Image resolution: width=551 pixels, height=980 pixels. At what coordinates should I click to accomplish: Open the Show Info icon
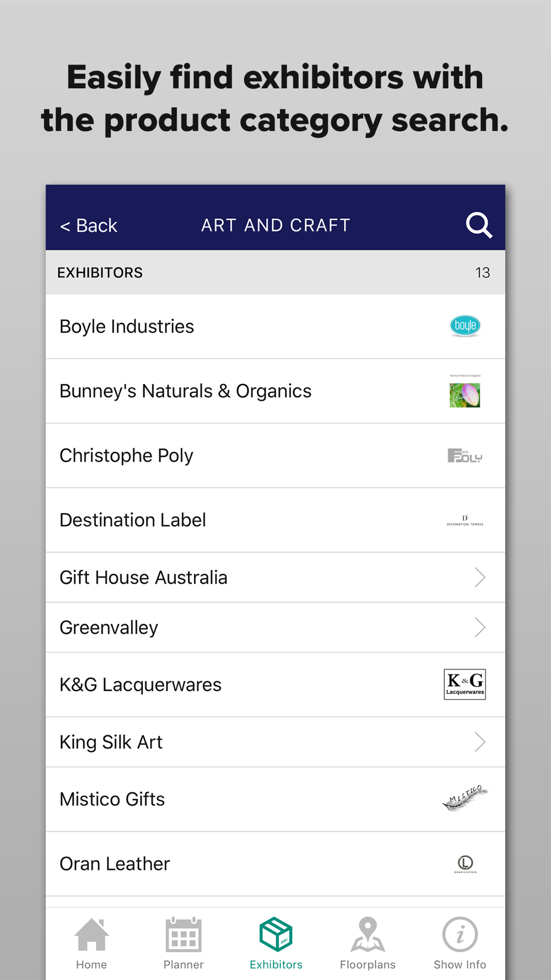[460, 935]
